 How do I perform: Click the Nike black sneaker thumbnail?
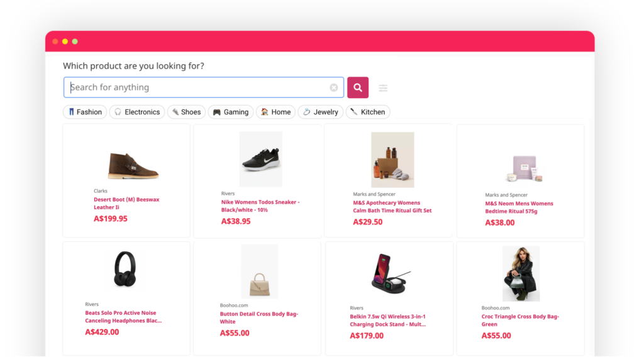tap(261, 159)
